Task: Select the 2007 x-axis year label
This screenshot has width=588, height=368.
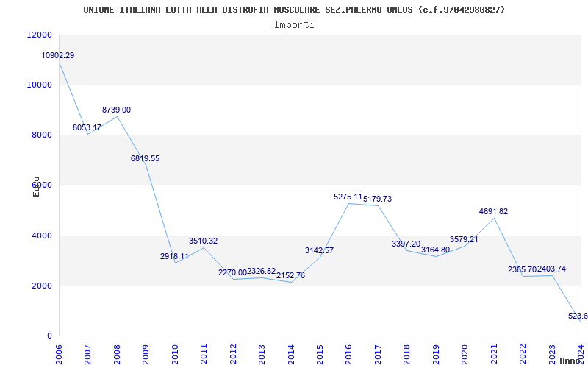Action: 87,354
